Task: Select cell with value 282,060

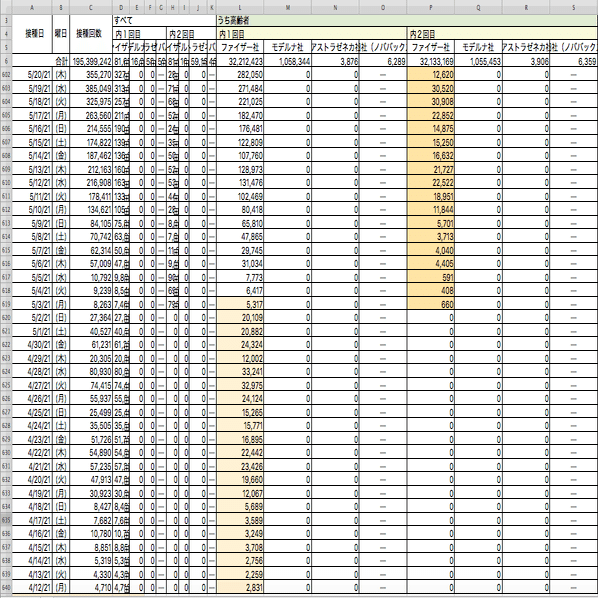Action: [240, 75]
